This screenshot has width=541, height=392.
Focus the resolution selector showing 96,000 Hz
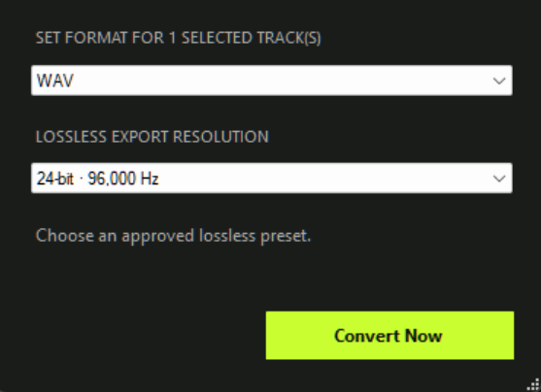point(272,178)
